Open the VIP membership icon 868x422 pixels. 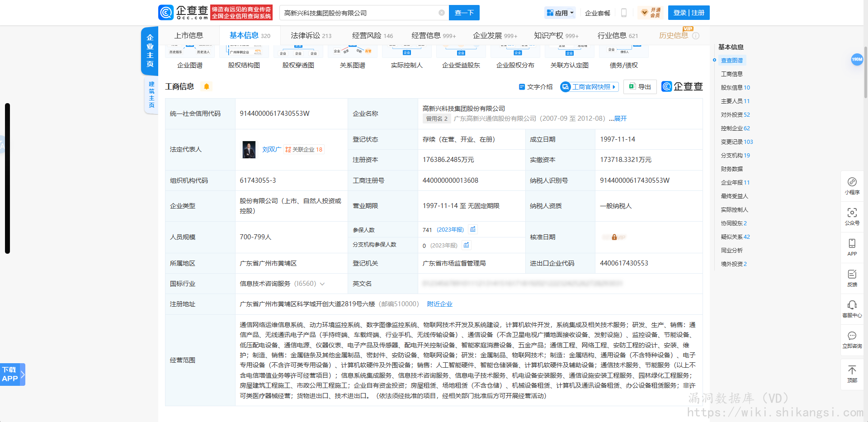(650, 13)
